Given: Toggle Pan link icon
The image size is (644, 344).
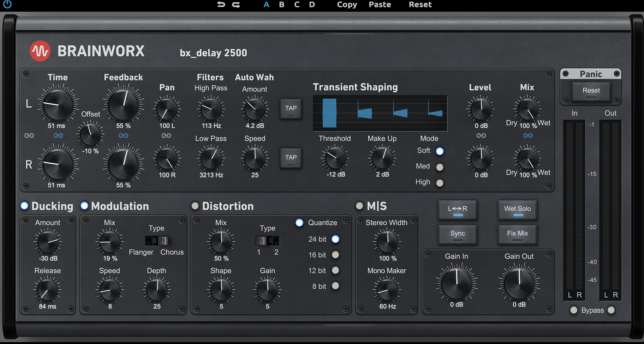Looking at the screenshot, I should [166, 136].
